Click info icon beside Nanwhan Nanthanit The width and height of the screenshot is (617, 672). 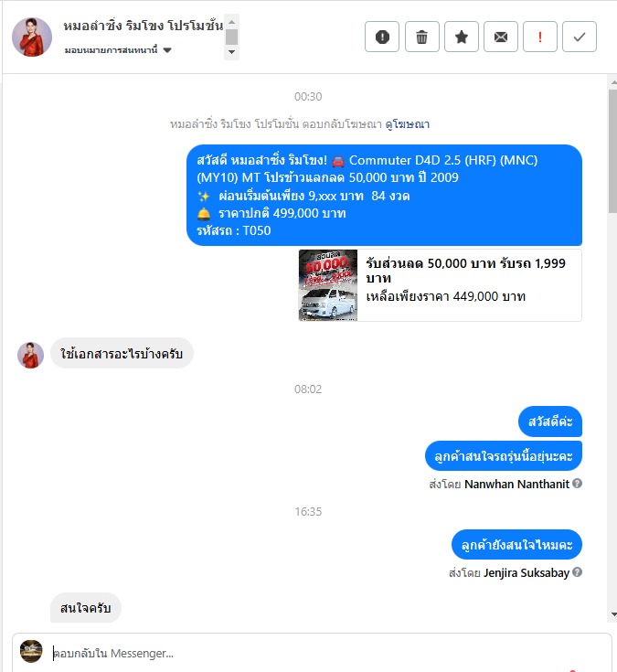pyautogui.click(x=577, y=484)
